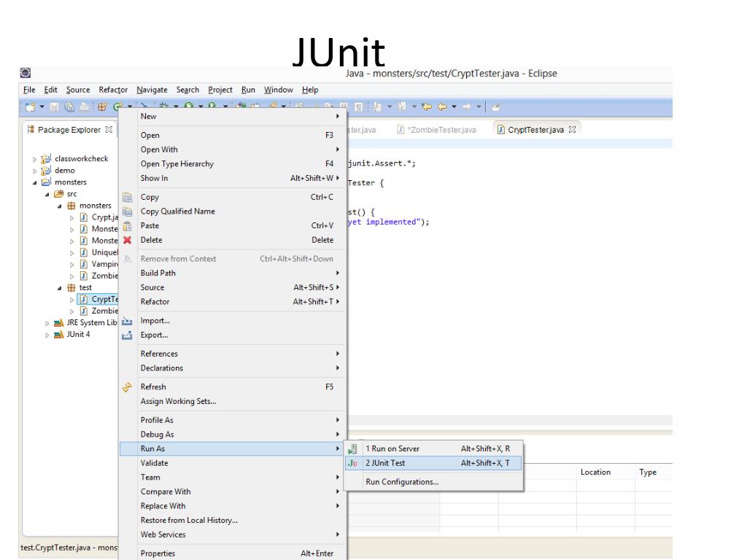Click the JUnit Test Ju icon
Screen dimensions: 747x560
click(352, 463)
